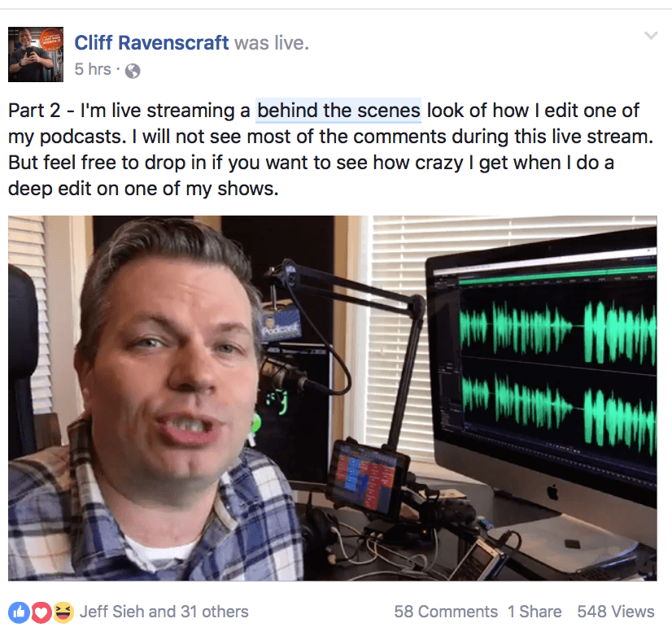Image resolution: width=672 pixels, height=636 pixels.
Task: View 'Jeff Sieh and 31 others' reactions
Action: pyautogui.click(x=164, y=612)
